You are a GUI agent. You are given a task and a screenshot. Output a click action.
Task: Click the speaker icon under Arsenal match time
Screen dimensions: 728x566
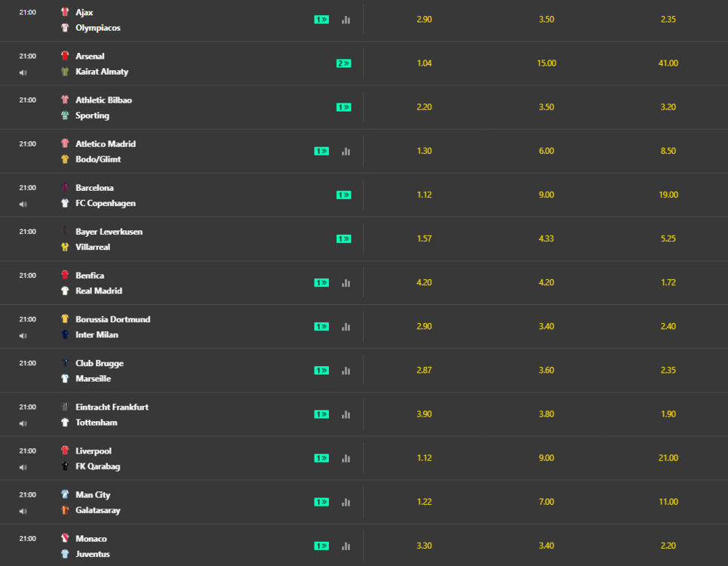click(x=23, y=72)
